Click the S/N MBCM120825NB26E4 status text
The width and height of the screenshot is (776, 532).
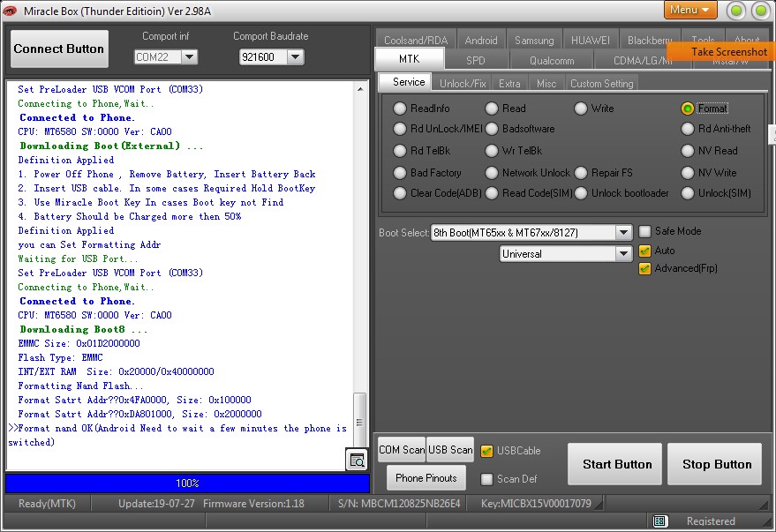click(x=399, y=503)
